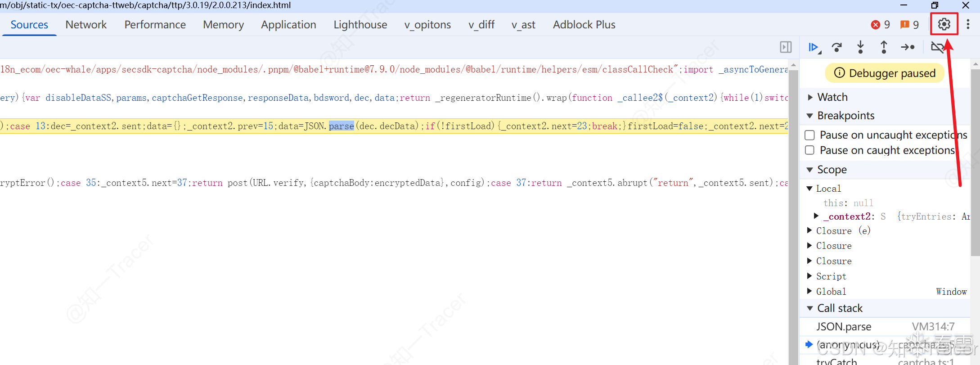Viewport: 980px width, 365px height.
Task: Enable Pause on caught exceptions
Action: [x=809, y=150]
